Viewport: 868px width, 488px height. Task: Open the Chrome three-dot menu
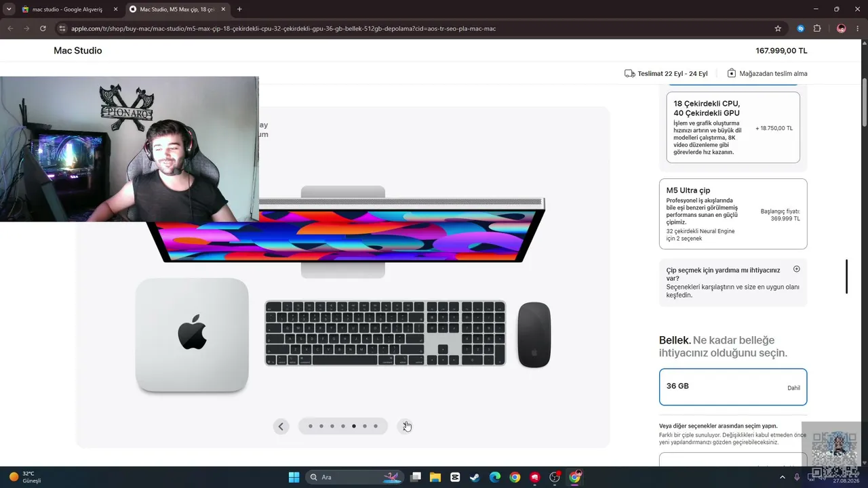click(858, 28)
